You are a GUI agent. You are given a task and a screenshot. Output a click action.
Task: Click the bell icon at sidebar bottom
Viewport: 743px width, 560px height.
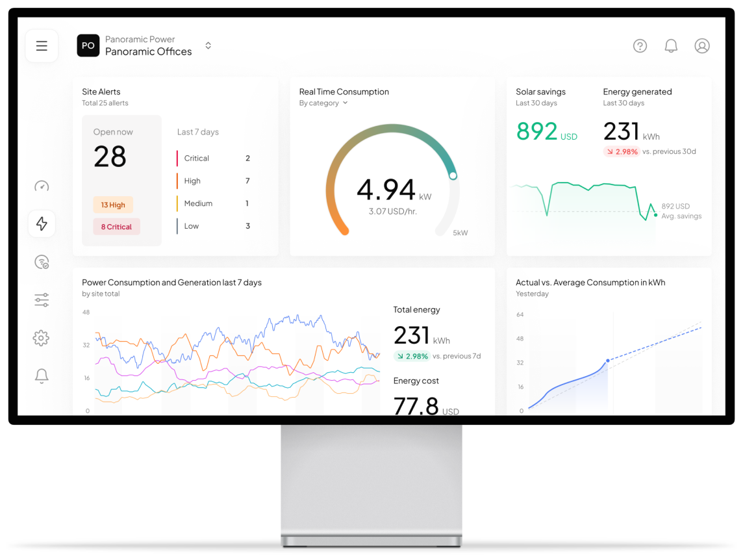pos(41,376)
